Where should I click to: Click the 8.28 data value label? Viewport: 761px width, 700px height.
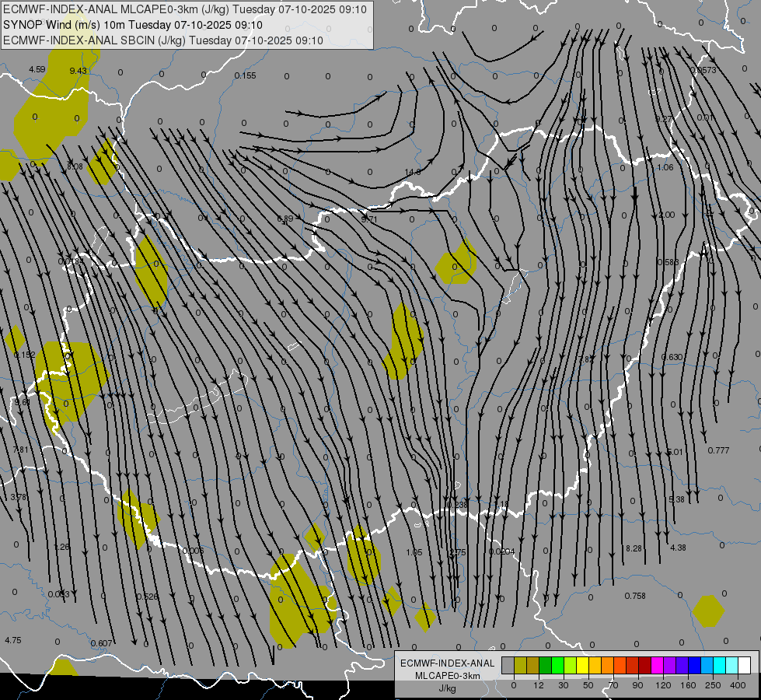coord(634,549)
